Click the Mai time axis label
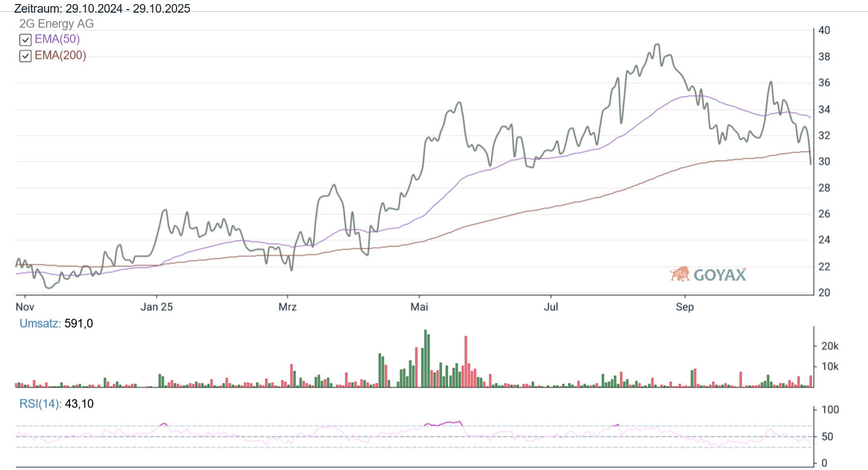The height and width of the screenshot is (470, 868). [x=419, y=306]
